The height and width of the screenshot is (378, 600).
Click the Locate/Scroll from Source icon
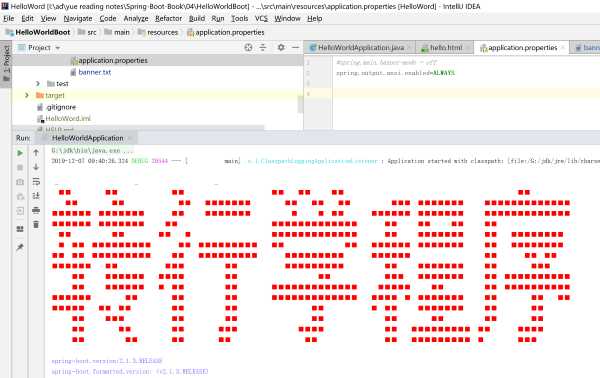point(248,47)
